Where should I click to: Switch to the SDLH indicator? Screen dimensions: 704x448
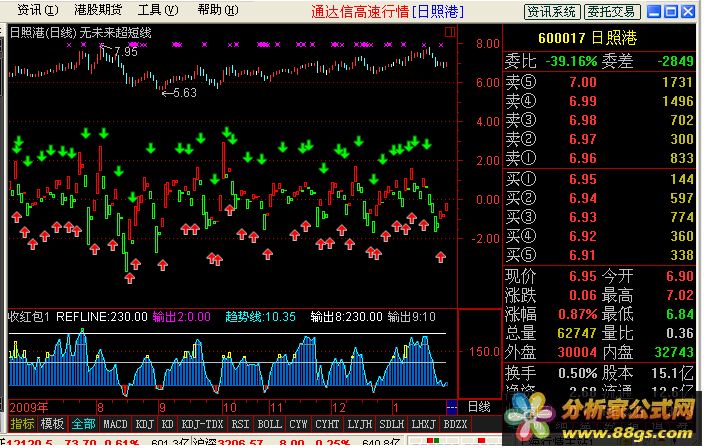point(392,424)
